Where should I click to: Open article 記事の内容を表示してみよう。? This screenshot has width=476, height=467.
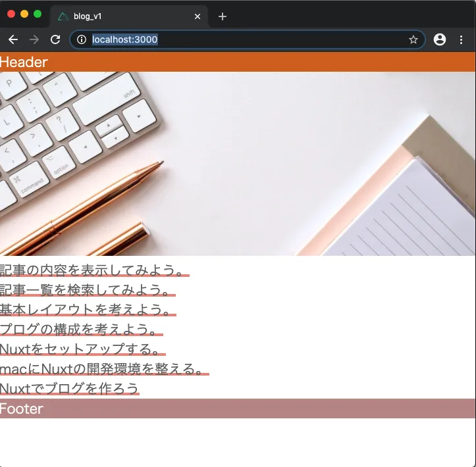[93, 270]
